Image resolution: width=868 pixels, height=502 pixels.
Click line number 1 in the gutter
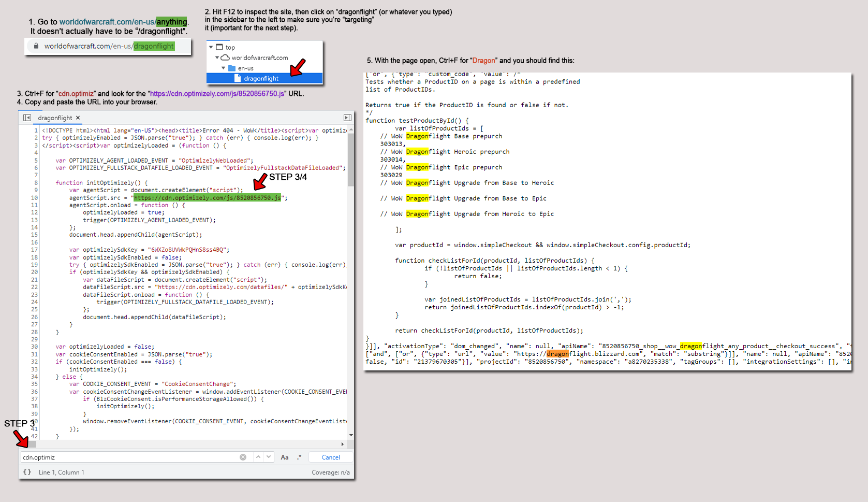tap(36, 131)
